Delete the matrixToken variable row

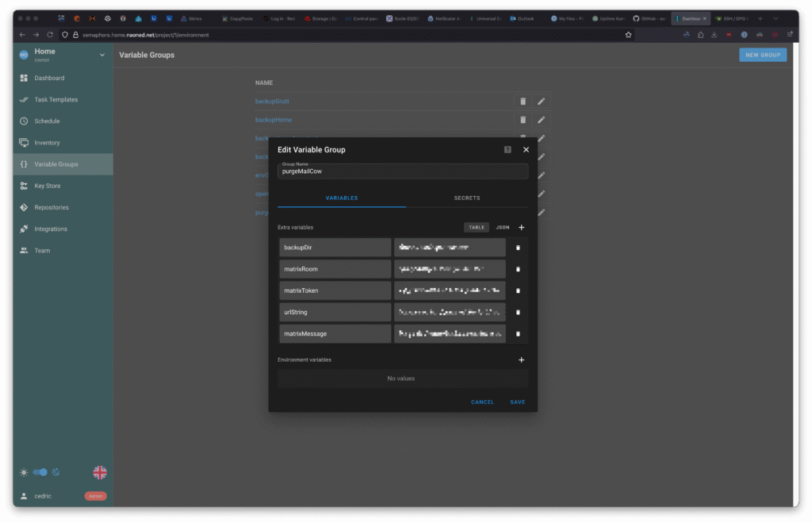518,290
